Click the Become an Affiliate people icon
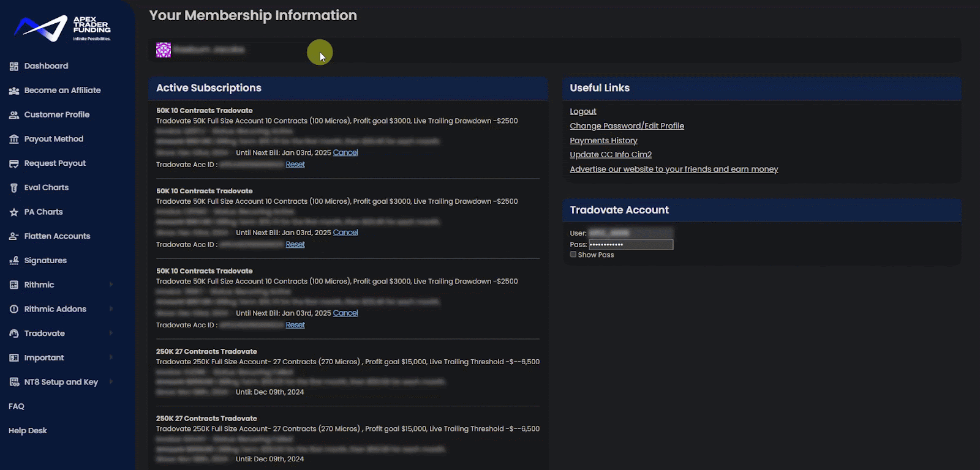The height and width of the screenshot is (470, 980). [x=14, y=91]
